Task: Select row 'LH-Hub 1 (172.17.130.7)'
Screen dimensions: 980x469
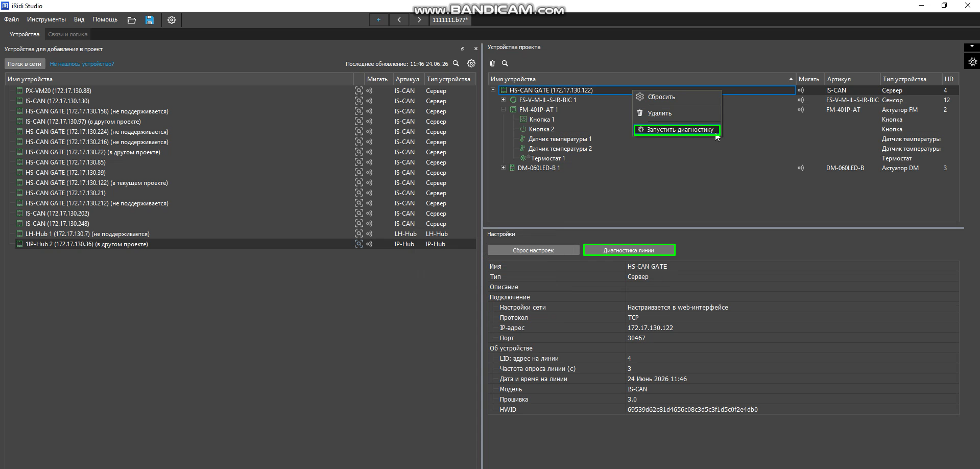Action: tap(240, 234)
